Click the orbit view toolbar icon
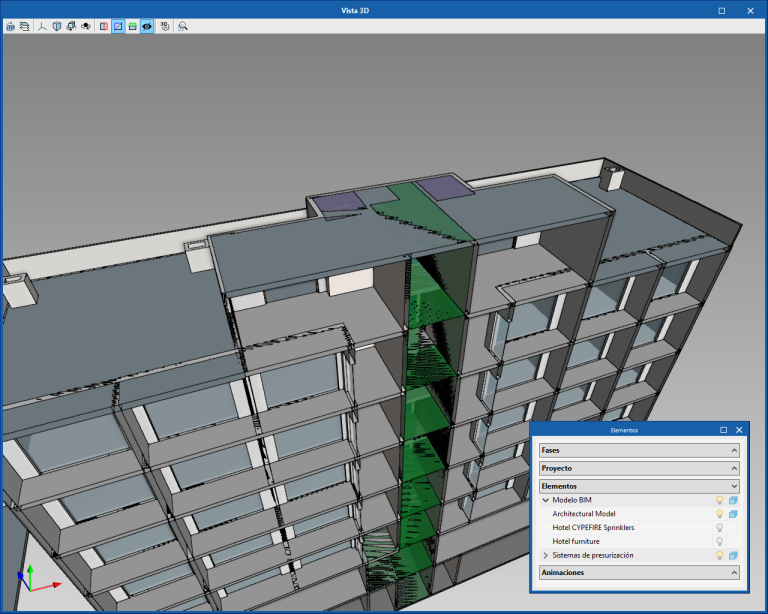The image size is (768, 614). [x=86, y=27]
